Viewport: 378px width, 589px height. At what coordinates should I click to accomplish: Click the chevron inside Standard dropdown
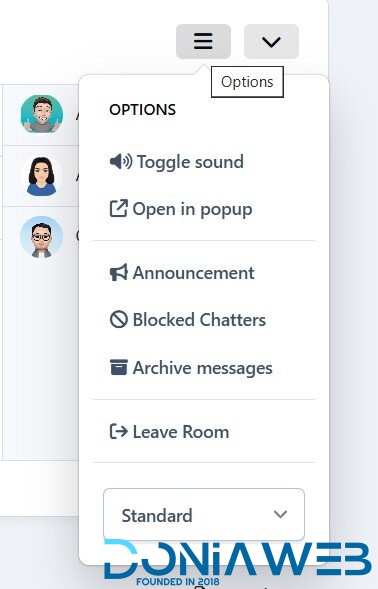(x=281, y=514)
